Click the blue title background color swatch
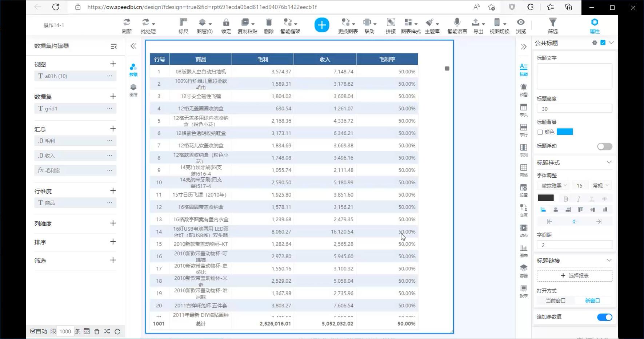This screenshot has width=644, height=339. (565, 132)
